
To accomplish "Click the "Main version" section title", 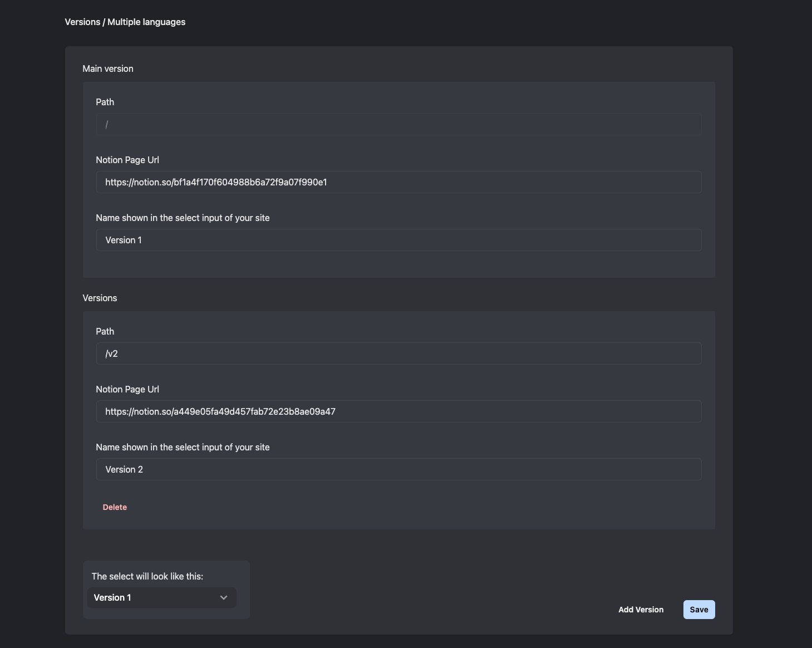I will 108,69.
